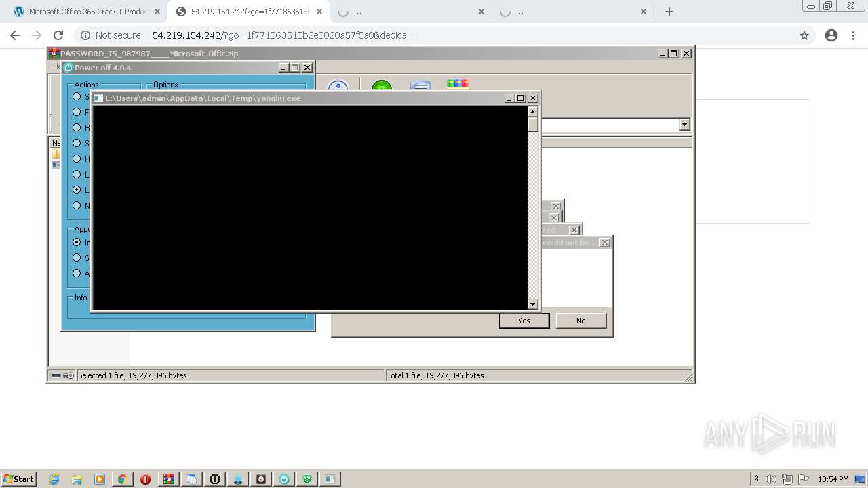Open the Power off 4.0.4 title icon menu
Viewport: 868px width, 488px height.
pos(68,68)
